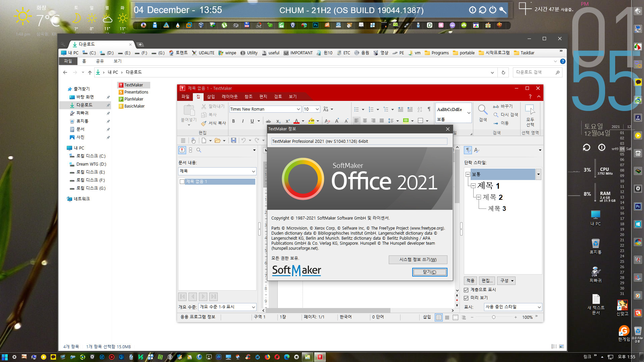This screenshot has height=362, width=644.
Task: Toggle the 미리 보기 checkbox
Action: (x=466, y=298)
